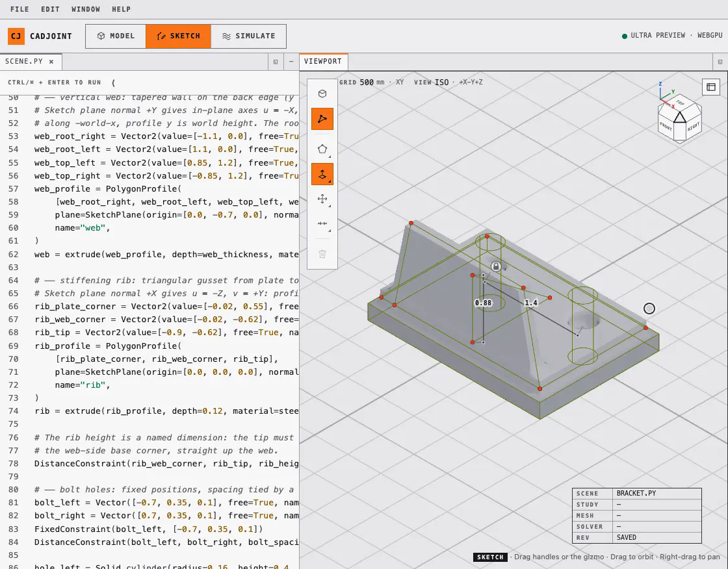Open the FILE menu
The width and height of the screenshot is (728, 569).
pyautogui.click(x=19, y=9)
